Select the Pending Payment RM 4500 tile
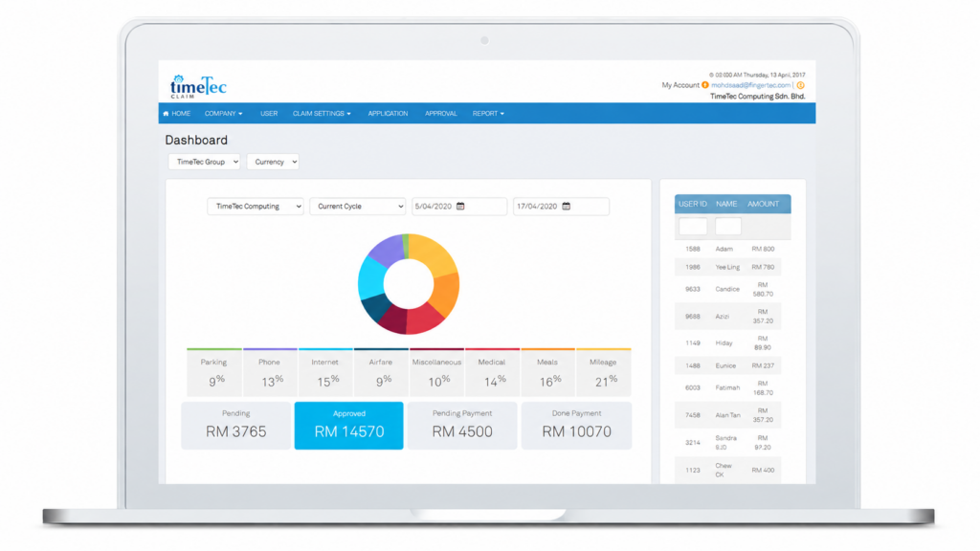 click(x=462, y=426)
